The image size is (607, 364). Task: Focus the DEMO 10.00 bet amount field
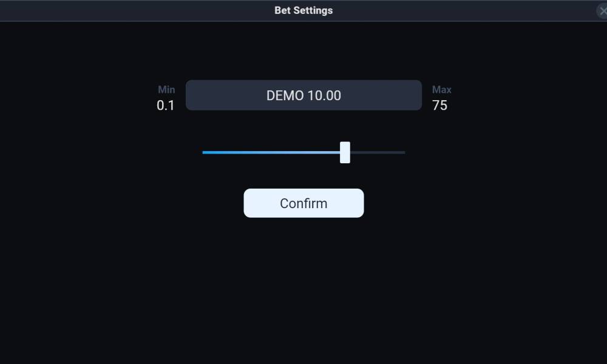(303, 95)
